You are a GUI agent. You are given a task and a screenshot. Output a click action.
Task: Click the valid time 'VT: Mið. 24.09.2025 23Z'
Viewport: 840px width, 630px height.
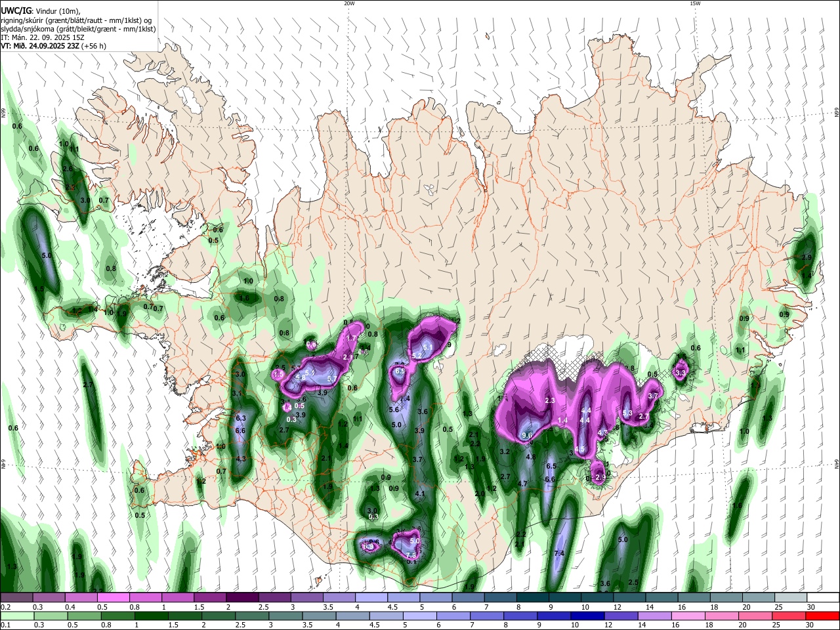[x=40, y=46]
